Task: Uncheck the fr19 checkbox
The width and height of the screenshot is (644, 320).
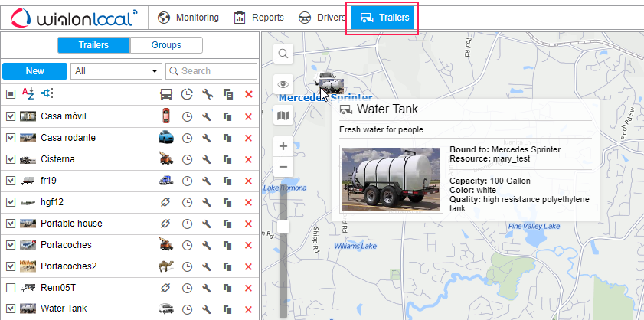Action: (11, 181)
